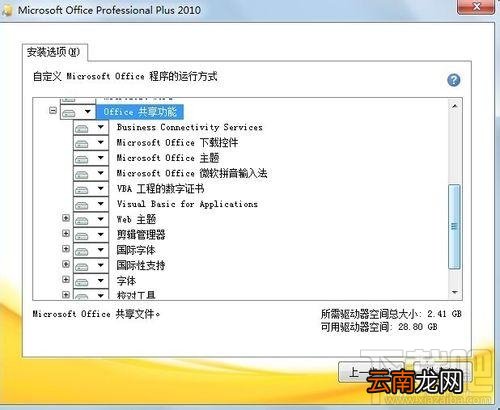Select Microsoft Office 下载控件 item
The height and width of the screenshot is (410, 500).
[177, 143]
